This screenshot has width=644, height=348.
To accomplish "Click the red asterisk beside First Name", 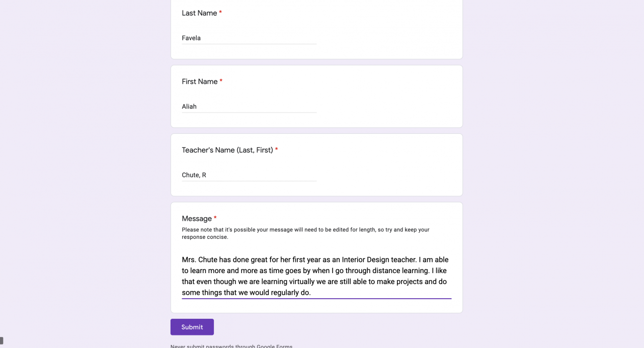I will (221, 81).
